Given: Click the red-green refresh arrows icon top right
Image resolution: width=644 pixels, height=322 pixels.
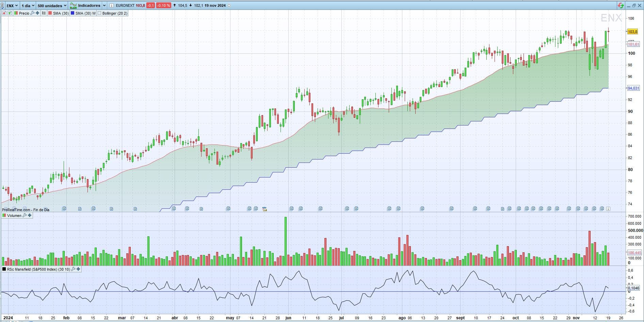Looking at the screenshot, I should [x=621, y=5].
